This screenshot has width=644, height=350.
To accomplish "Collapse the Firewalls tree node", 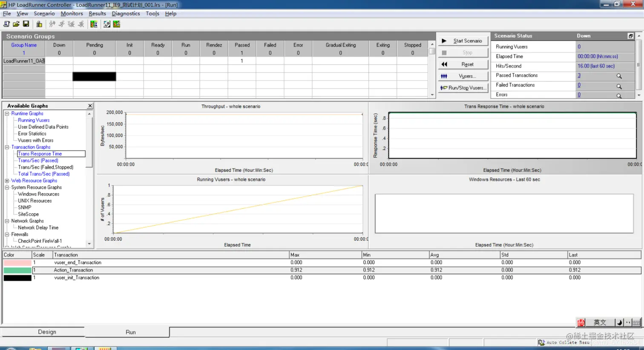I will click(7, 234).
